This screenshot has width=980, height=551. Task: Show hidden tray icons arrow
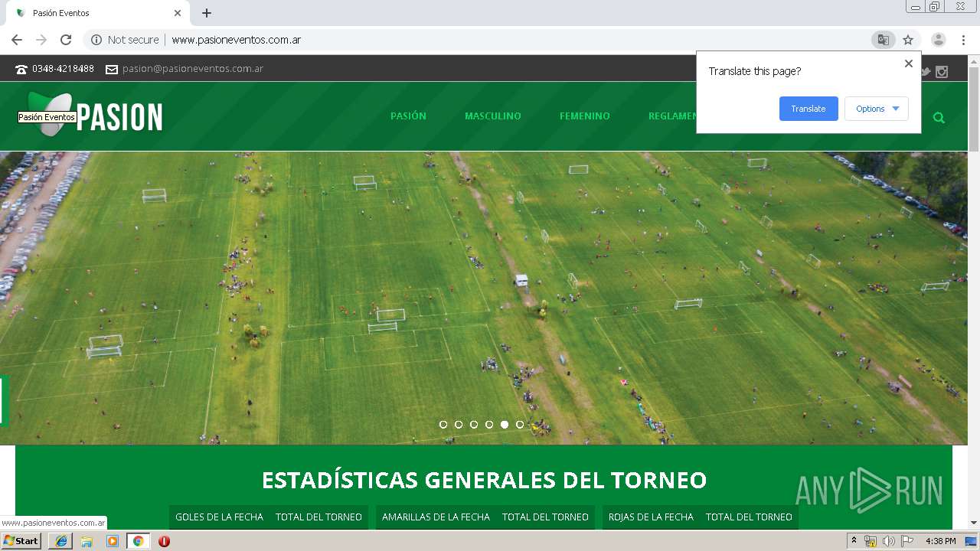pyautogui.click(x=854, y=540)
